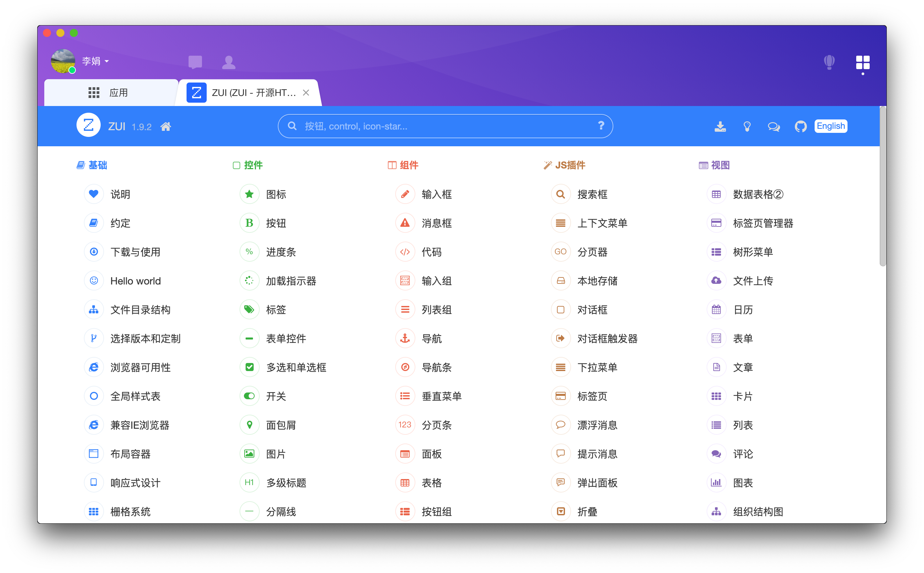Click the lightbulb icon in header
The image size is (924, 573).
(x=747, y=126)
